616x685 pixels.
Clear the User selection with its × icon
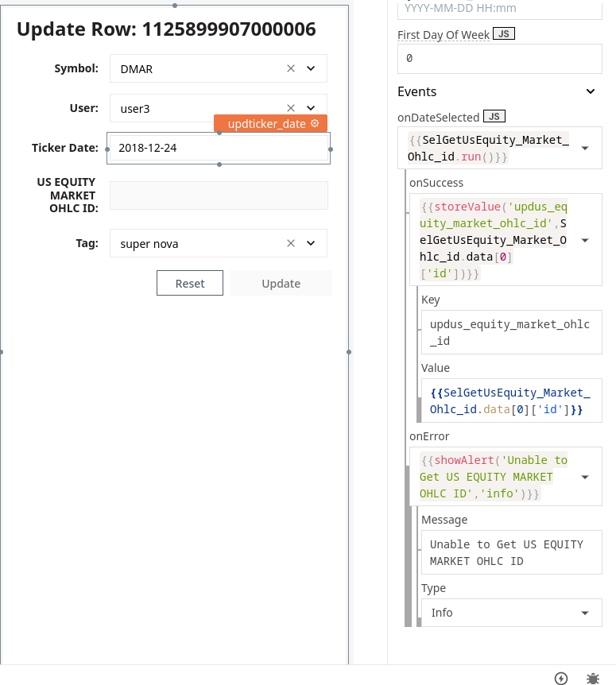pos(291,108)
